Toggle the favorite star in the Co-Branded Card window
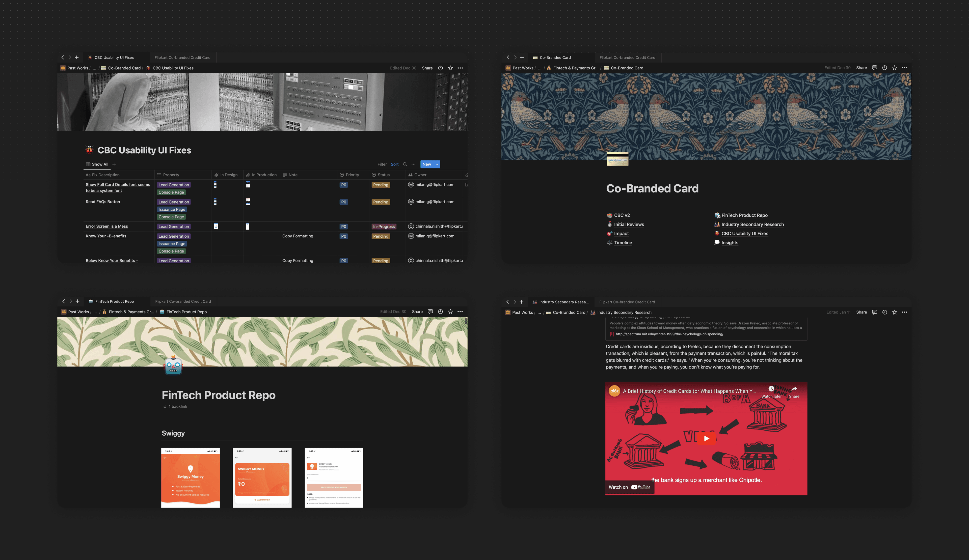 (x=894, y=68)
